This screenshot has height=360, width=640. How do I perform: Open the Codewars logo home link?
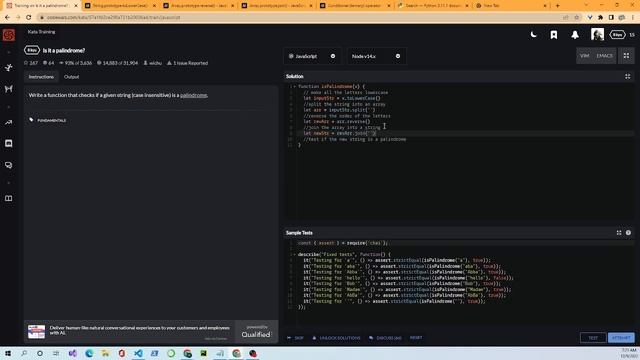(9, 35)
